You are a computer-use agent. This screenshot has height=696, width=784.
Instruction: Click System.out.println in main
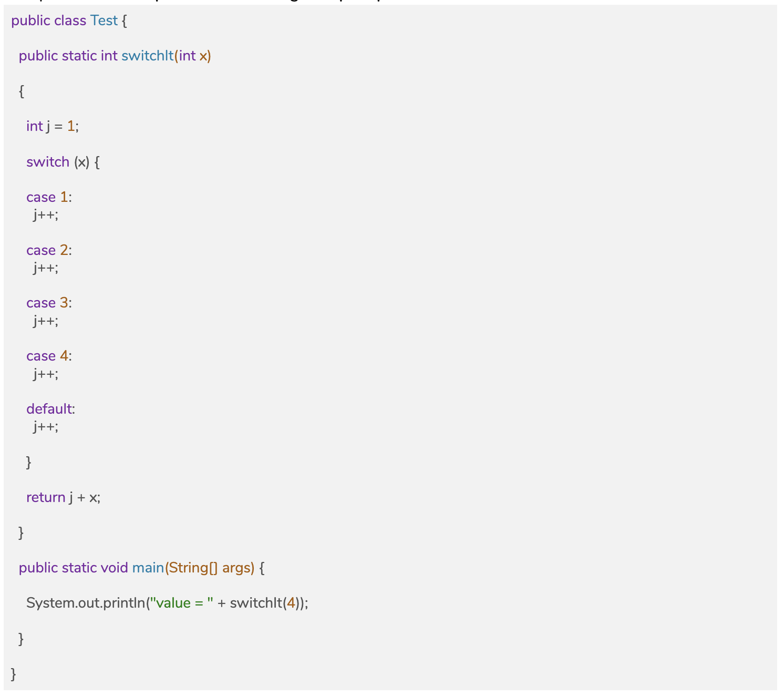(x=86, y=603)
